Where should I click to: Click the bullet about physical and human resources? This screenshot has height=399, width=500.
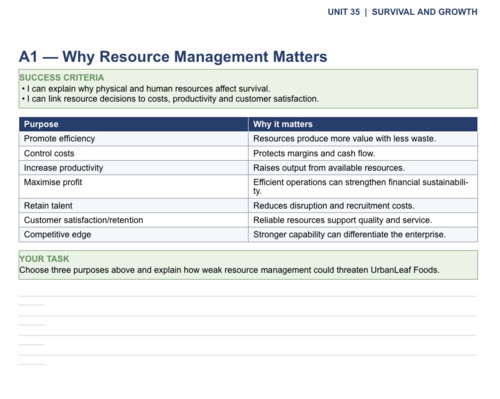tap(146, 89)
